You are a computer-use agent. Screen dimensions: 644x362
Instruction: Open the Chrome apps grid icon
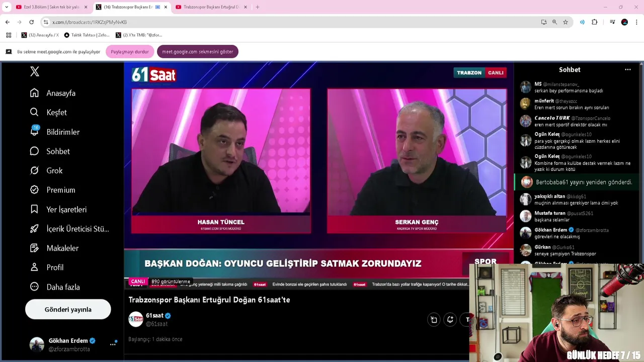(9, 35)
